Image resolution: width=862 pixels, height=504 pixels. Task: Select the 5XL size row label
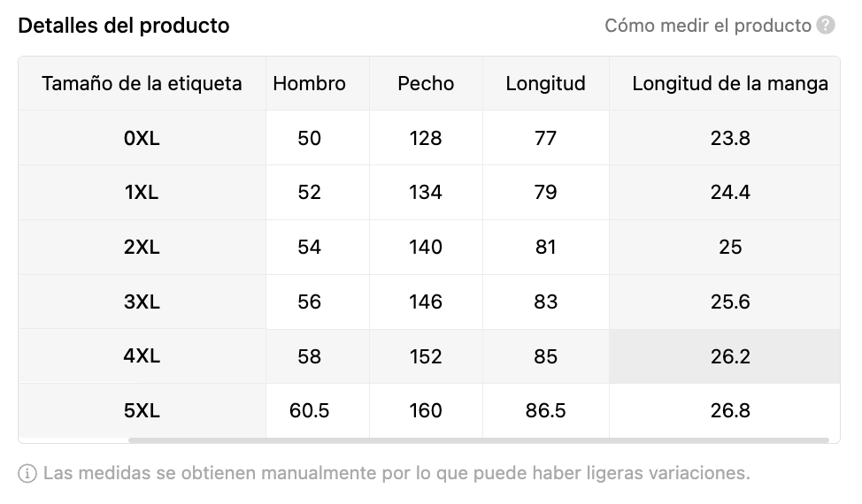click(x=142, y=410)
